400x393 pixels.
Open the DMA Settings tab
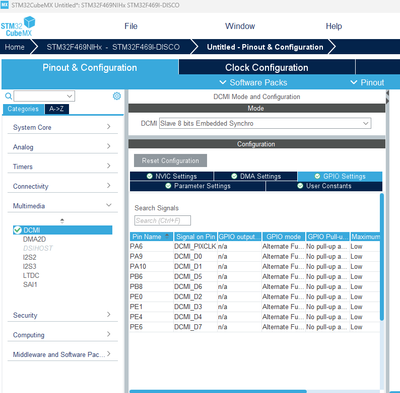(x=256, y=176)
